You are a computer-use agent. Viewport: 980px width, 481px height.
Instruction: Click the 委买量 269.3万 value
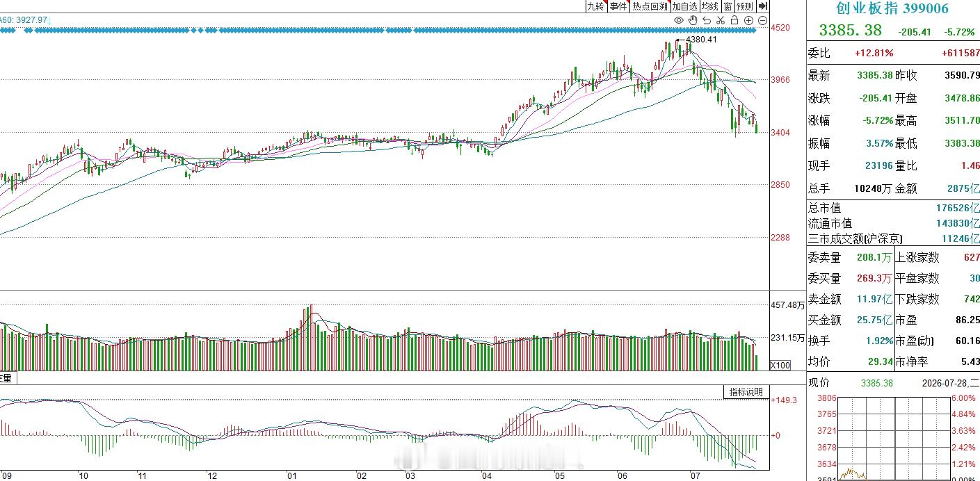coord(875,278)
